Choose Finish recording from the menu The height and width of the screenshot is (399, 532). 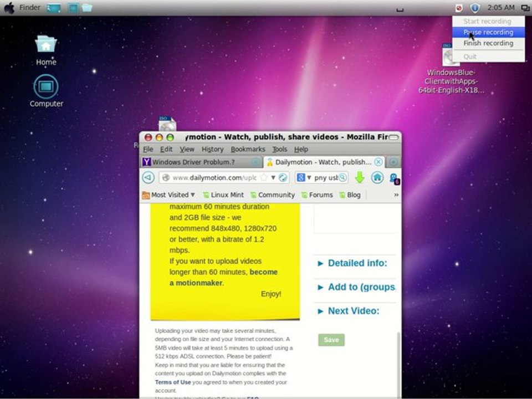488,43
